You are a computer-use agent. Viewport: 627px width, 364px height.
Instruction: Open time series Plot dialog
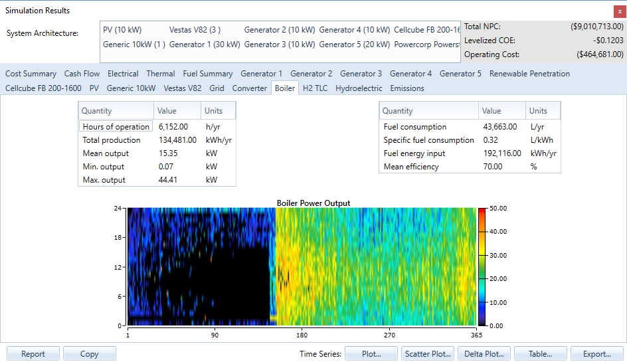(x=371, y=354)
